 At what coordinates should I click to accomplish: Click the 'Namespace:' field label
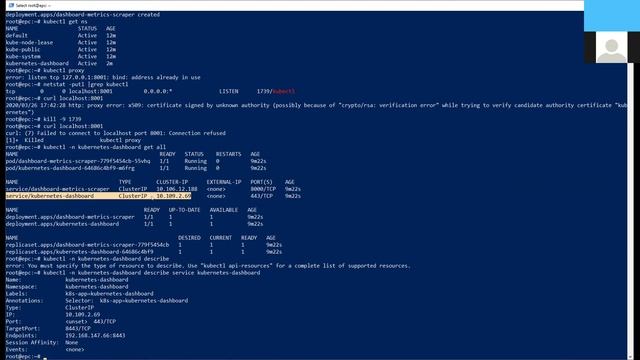coord(21,287)
